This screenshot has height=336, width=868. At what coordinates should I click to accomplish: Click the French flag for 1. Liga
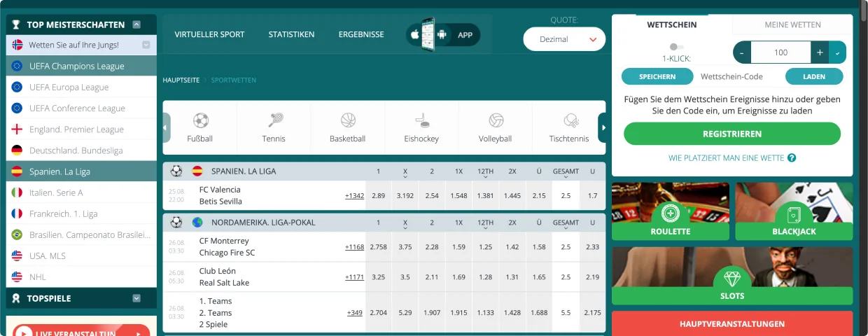pos(17,213)
